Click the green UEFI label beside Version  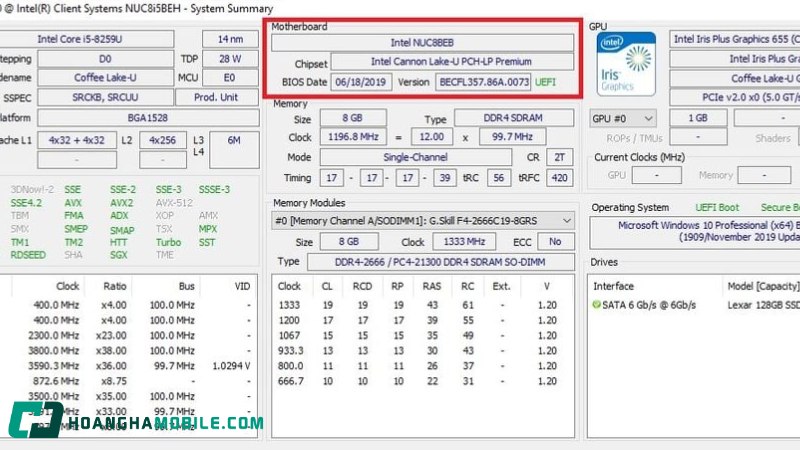pyautogui.click(x=546, y=82)
